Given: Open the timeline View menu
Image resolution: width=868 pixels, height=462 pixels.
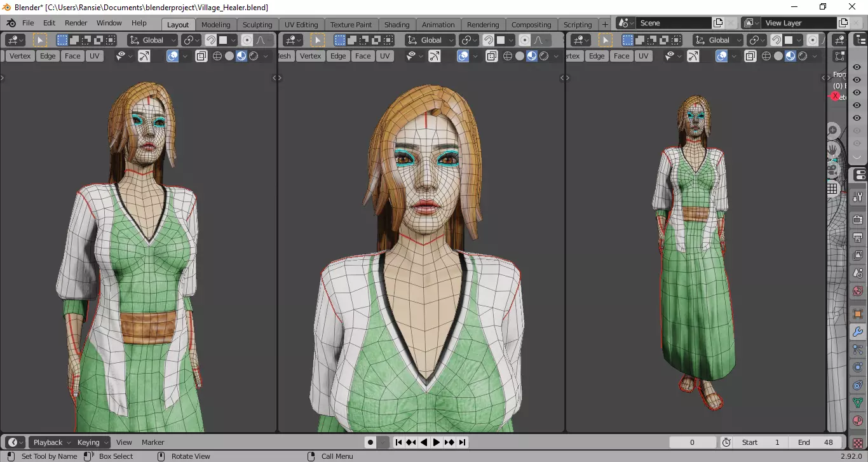Looking at the screenshot, I should coord(124,442).
